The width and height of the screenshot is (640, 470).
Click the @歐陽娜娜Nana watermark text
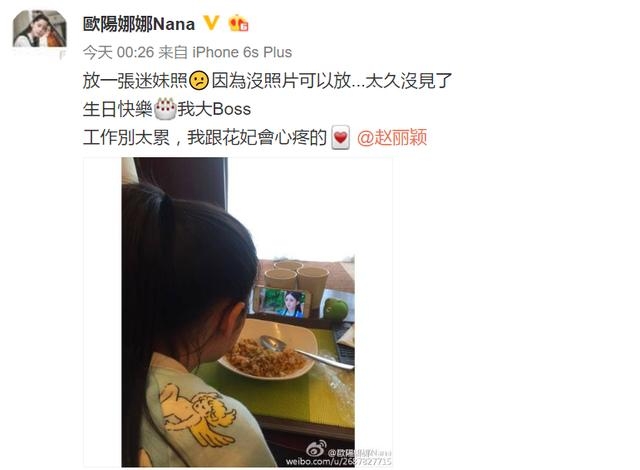click(360, 452)
